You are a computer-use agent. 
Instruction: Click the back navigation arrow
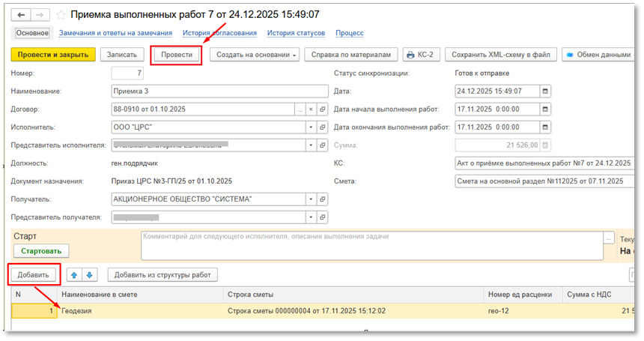(x=20, y=14)
